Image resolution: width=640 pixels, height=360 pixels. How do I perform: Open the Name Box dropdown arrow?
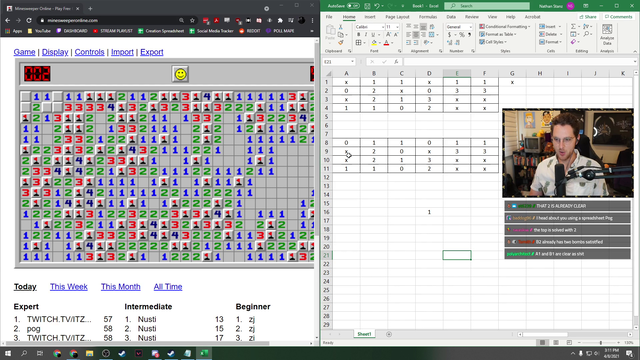[x=352, y=62]
